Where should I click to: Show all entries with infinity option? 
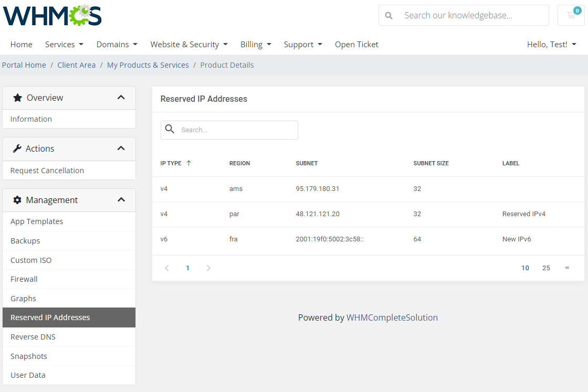[x=567, y=268]
